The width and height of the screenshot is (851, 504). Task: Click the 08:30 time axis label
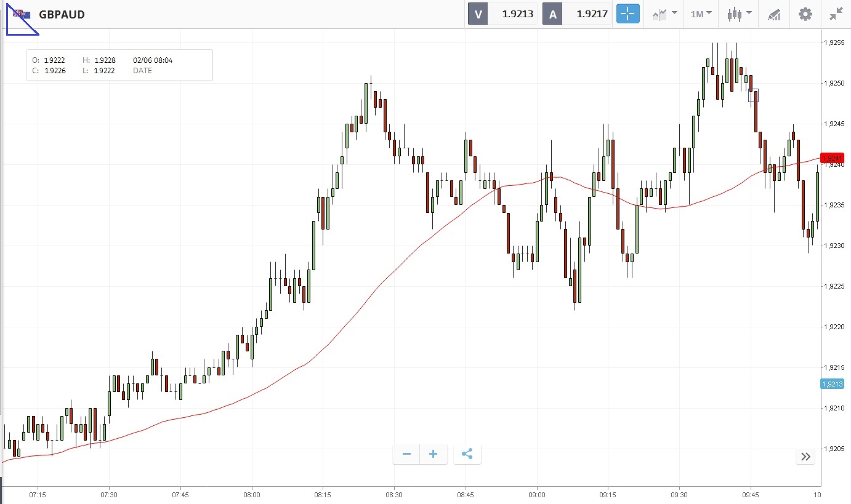click(x=394, y=494)
